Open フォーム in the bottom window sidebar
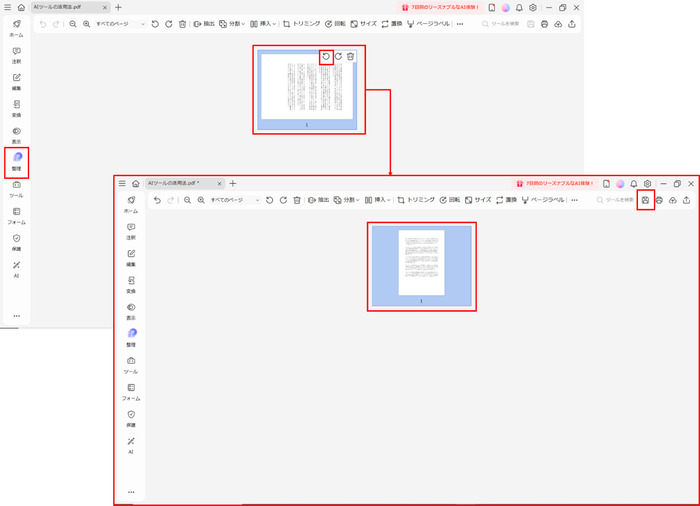The image size is (700, 506). pos(131,392)
